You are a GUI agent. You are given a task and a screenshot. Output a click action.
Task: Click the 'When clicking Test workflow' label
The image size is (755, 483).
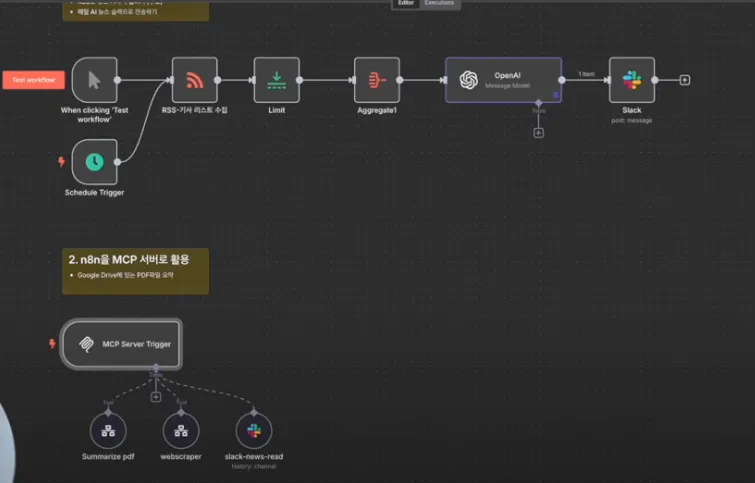(x=94, y=115)
